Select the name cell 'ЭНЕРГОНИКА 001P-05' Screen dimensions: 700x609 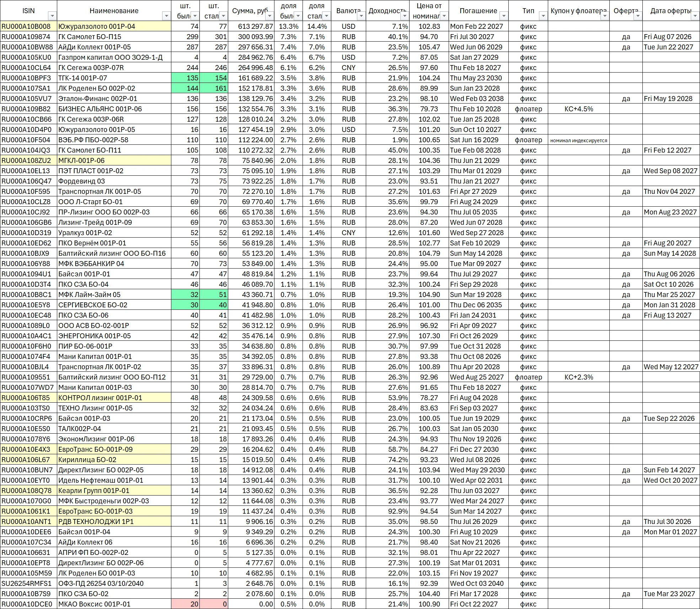click(x=114, y=336)
